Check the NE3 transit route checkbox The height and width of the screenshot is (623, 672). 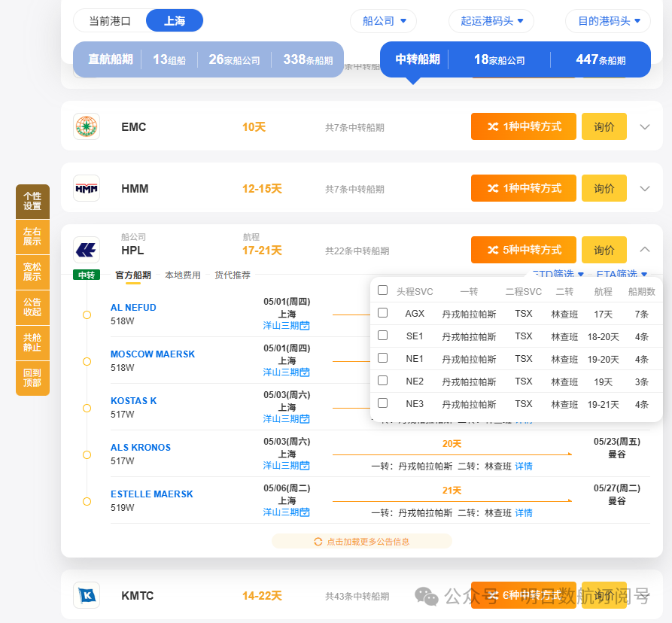(x=383, y=403)
